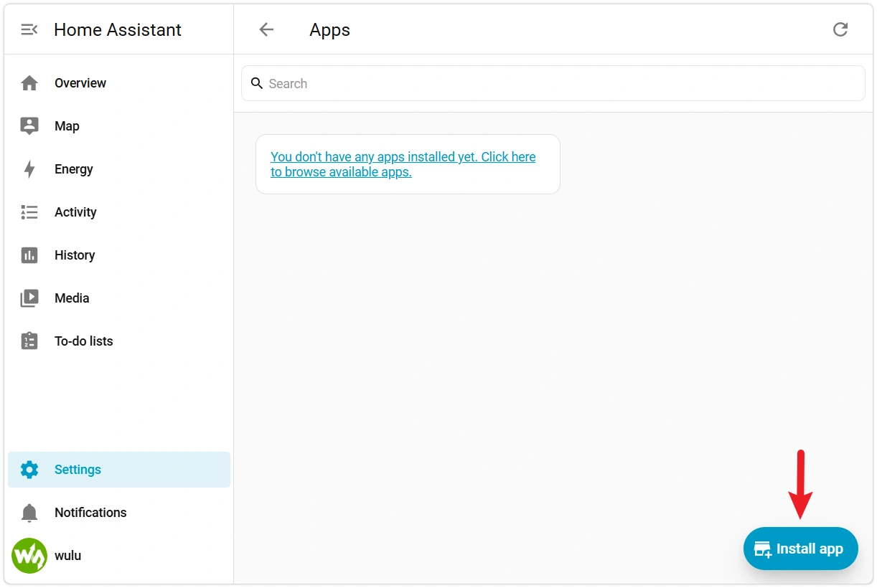Open the Map menu item
The image size is (877, 588).
(x=119, y=126)
